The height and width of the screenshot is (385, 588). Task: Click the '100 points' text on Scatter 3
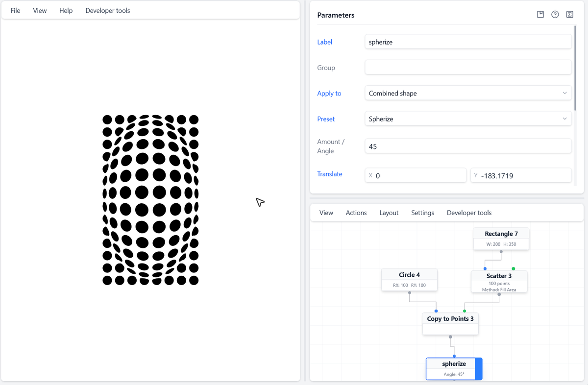(499, 284)
